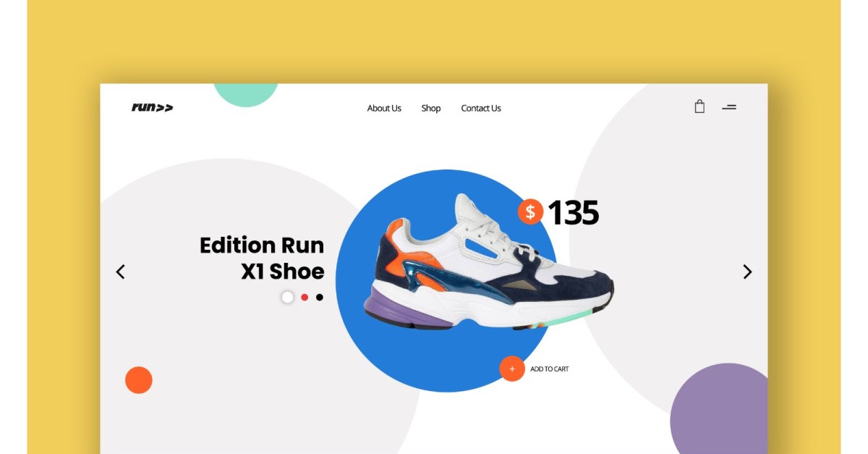Screen dimensions: 868x454
Task: Open the About Us page
Action: click(384, 108)
